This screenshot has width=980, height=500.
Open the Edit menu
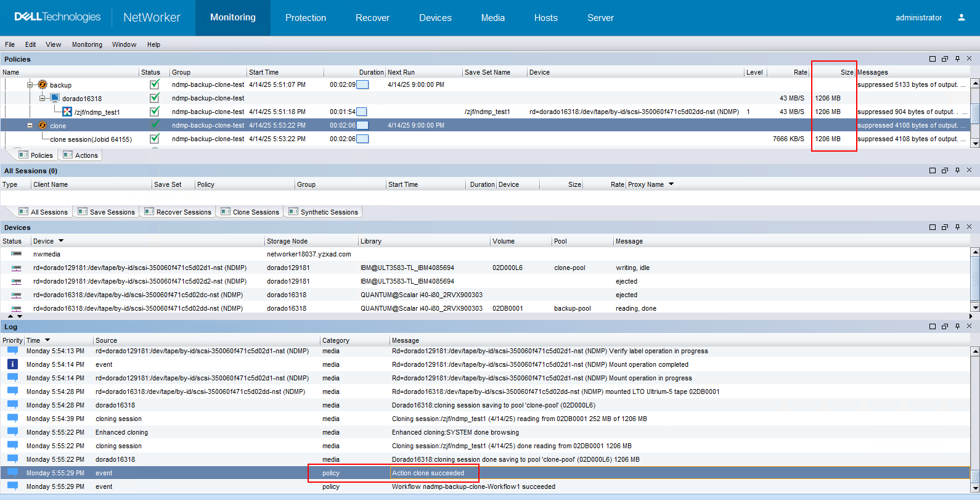[x=30, y=44]
